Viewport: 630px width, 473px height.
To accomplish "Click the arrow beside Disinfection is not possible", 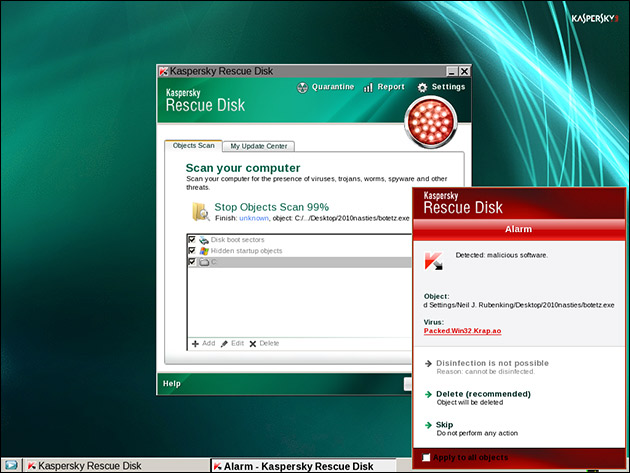I will tap(428, 364).
